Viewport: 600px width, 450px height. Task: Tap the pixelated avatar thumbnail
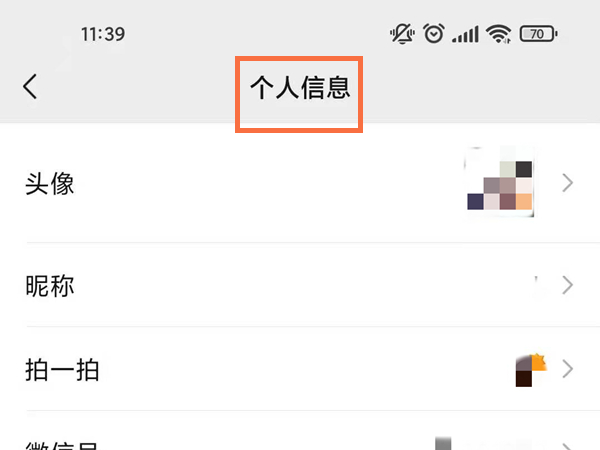(499, 182)
